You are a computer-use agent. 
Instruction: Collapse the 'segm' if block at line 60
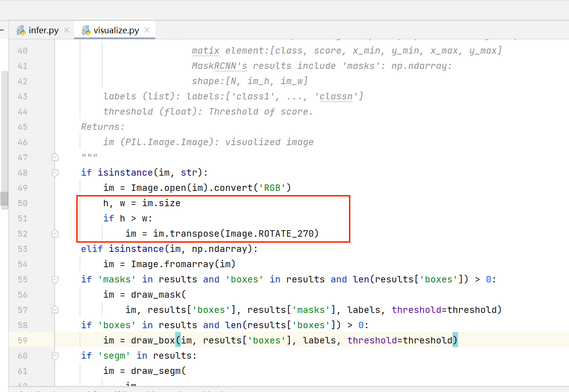coord(55,355)
